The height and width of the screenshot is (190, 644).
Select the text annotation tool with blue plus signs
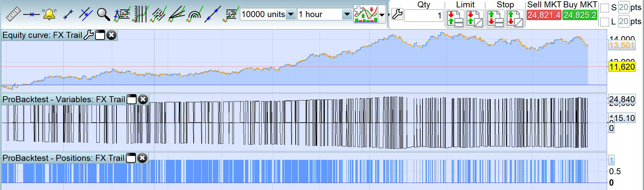pos(122,14)
